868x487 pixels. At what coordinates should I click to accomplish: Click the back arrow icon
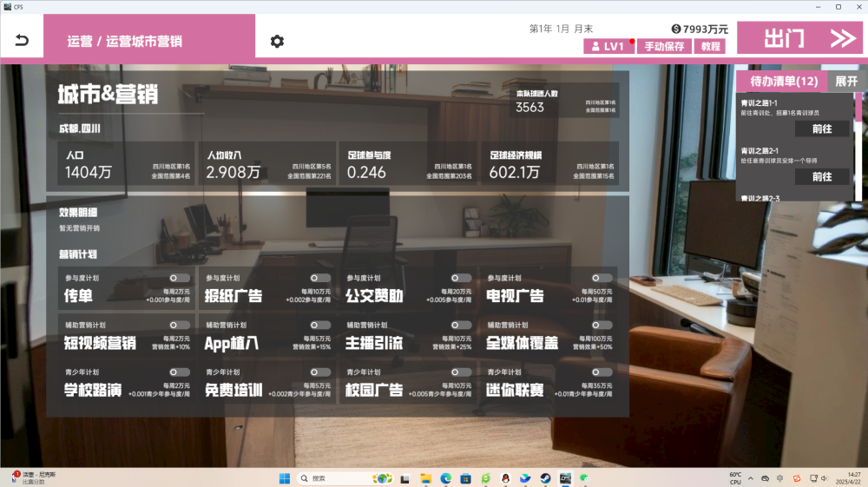[x=22, y=41]
